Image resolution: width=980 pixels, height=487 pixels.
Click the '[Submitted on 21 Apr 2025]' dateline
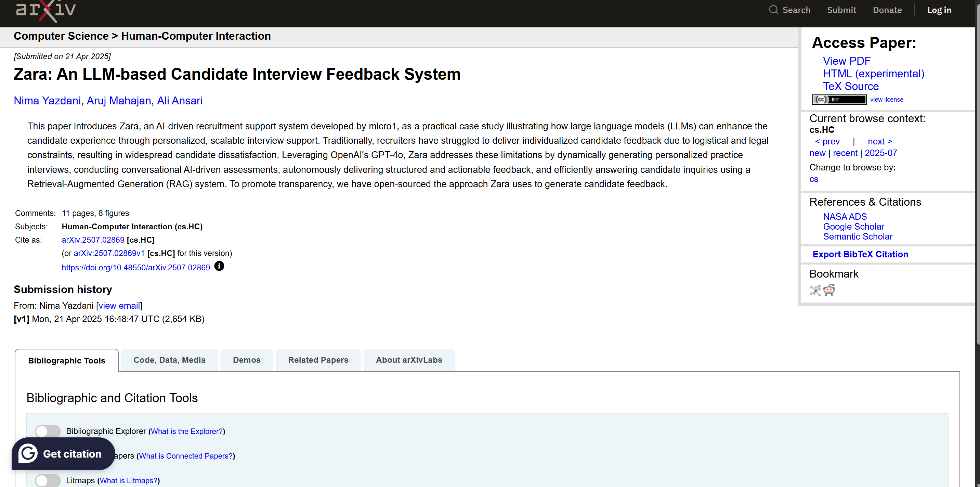click(x=62, y=56)
